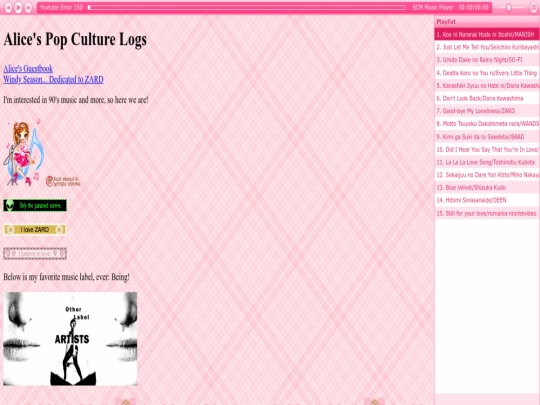
Task: Play track 12 Sekaijuu no Dare Yori Kitto
Action: coord(487,175)
